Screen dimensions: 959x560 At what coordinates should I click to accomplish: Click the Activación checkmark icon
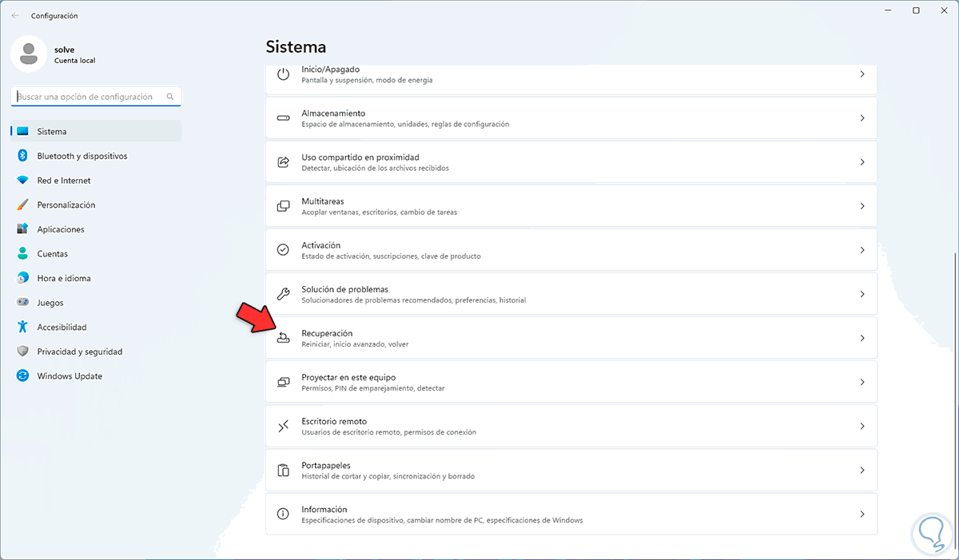click(x=283, y=250)
